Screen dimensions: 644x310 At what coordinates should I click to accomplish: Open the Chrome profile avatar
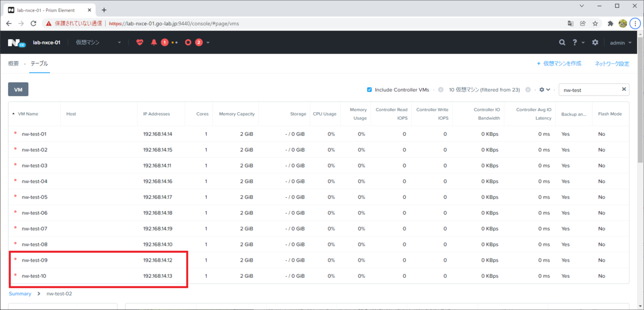[623, 24]
